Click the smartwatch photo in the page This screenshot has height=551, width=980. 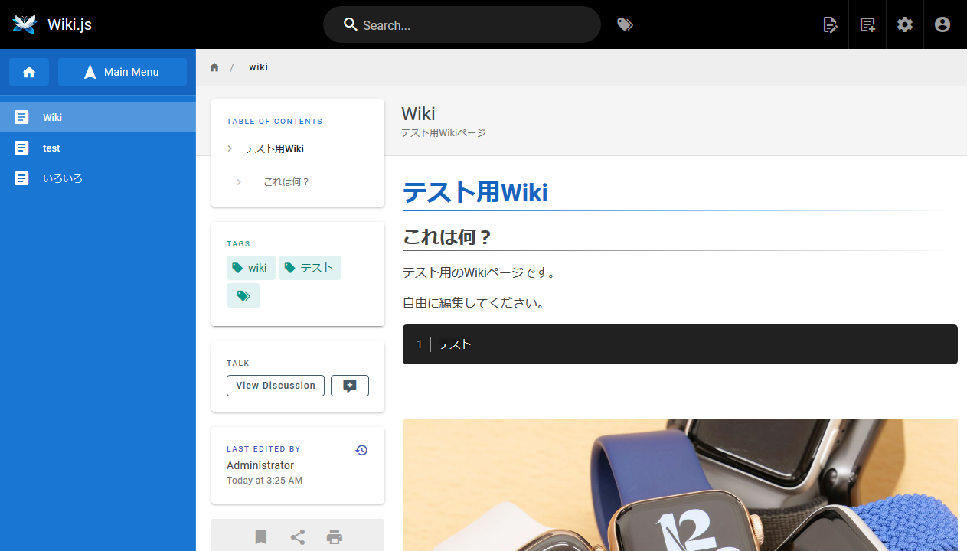[x=680, y=485]
